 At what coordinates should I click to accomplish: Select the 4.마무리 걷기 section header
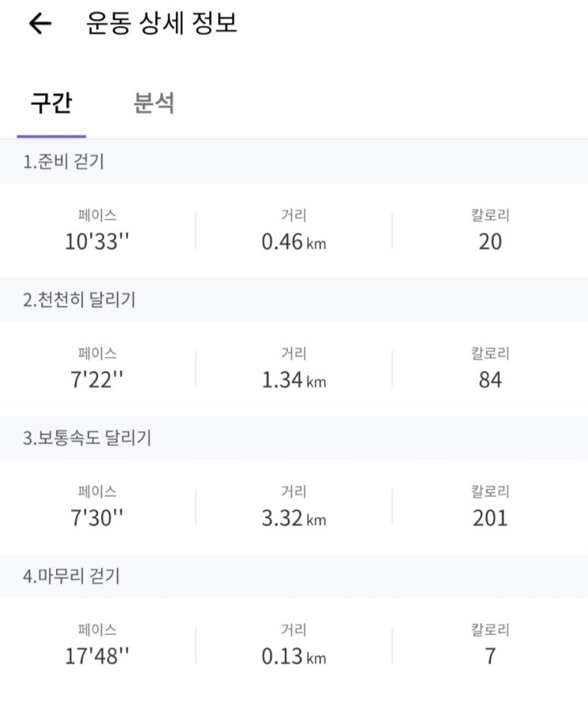71,576
